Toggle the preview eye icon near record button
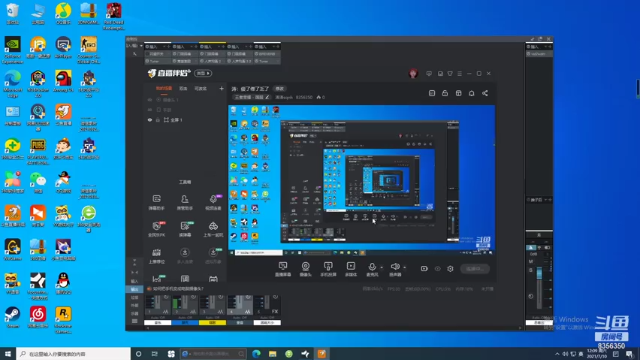 [x=438, y=269]
